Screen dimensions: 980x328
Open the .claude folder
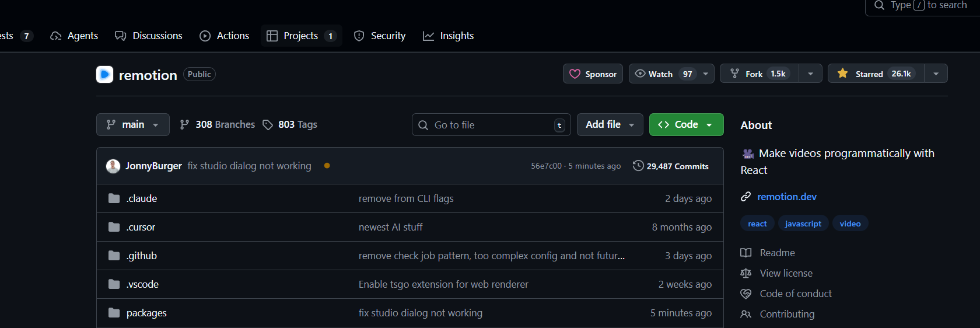tap(142, 198)
